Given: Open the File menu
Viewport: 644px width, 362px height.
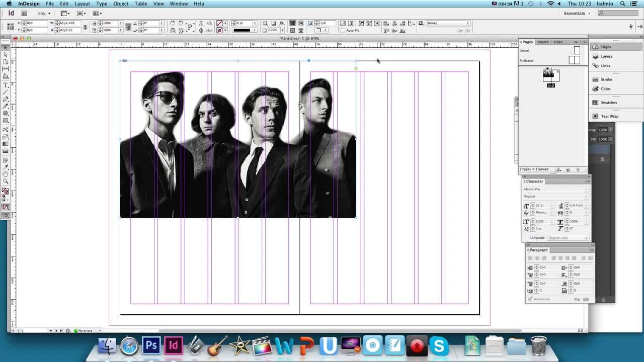Looking at the screenshot, I should [50, 4].
